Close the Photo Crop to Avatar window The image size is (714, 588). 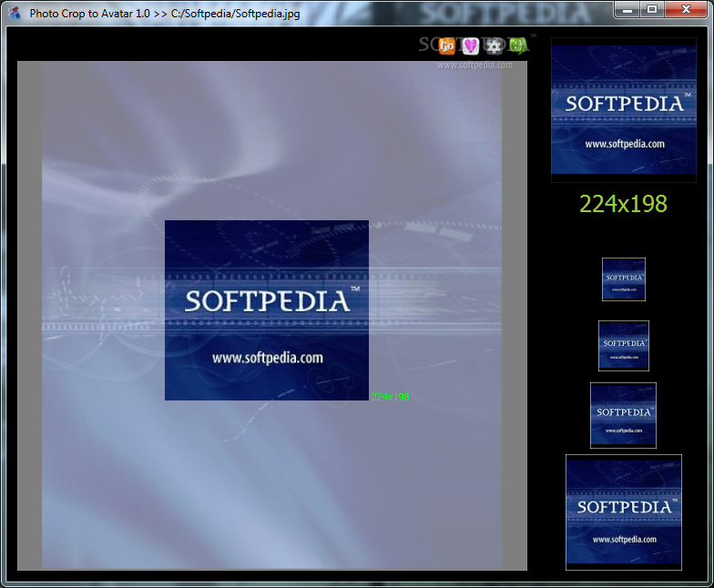pyautogui.click(x=686, y=9)
